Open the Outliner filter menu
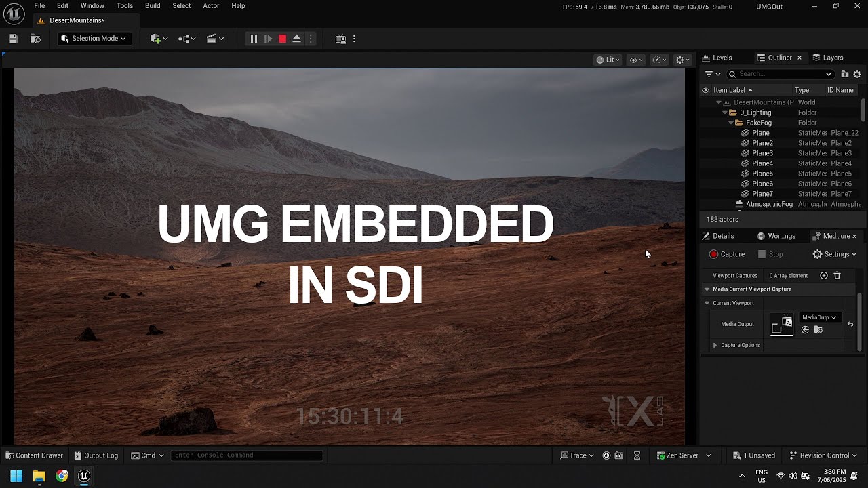Viewport: 868px width, 488px height. 712,74
